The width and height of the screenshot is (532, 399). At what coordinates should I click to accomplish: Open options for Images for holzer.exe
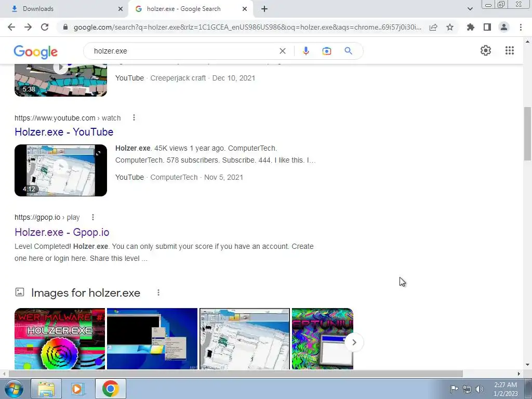point(158,292)
